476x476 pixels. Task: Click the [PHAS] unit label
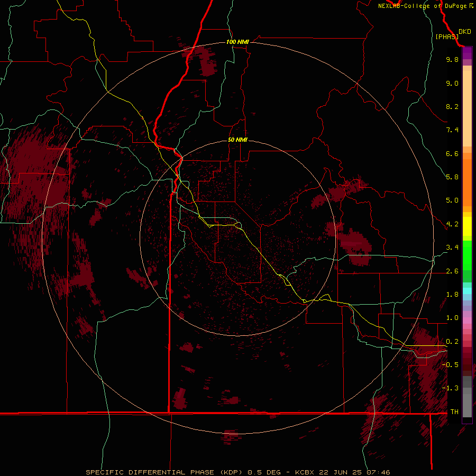tap(447, 36)
